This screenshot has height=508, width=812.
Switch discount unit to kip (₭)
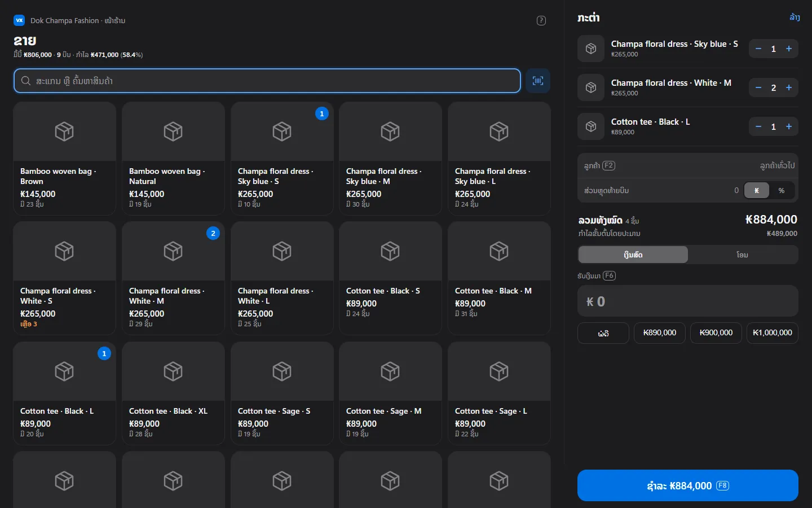(x=757, y=191)
